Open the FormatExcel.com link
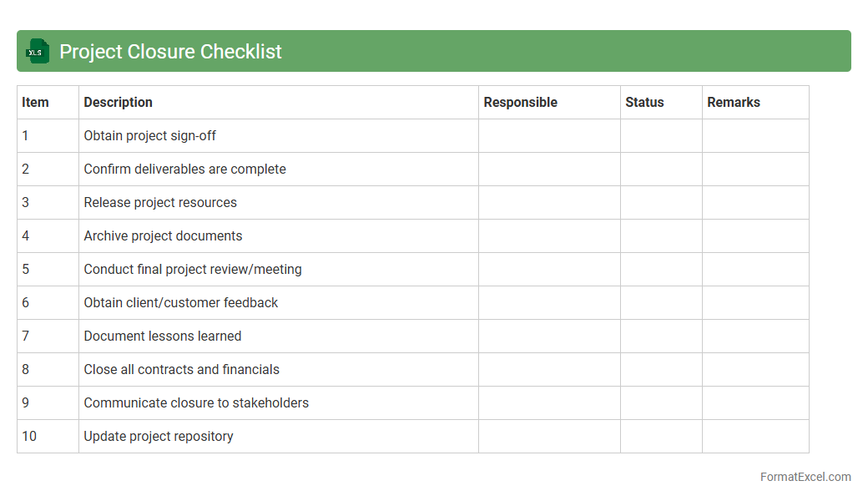The height and width of the screenshot is (501, 868). [x=805, y=477]
